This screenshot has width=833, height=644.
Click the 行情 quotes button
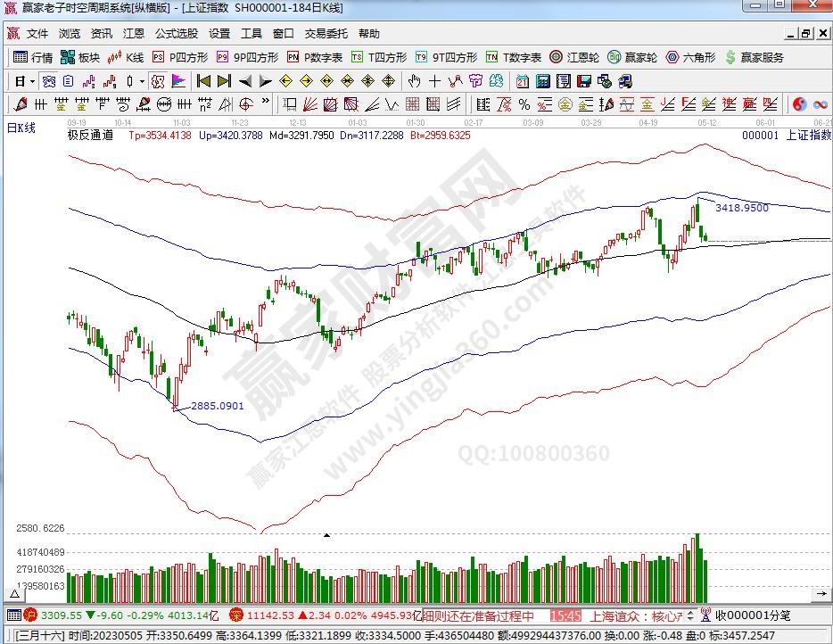[x=34, y=57]
